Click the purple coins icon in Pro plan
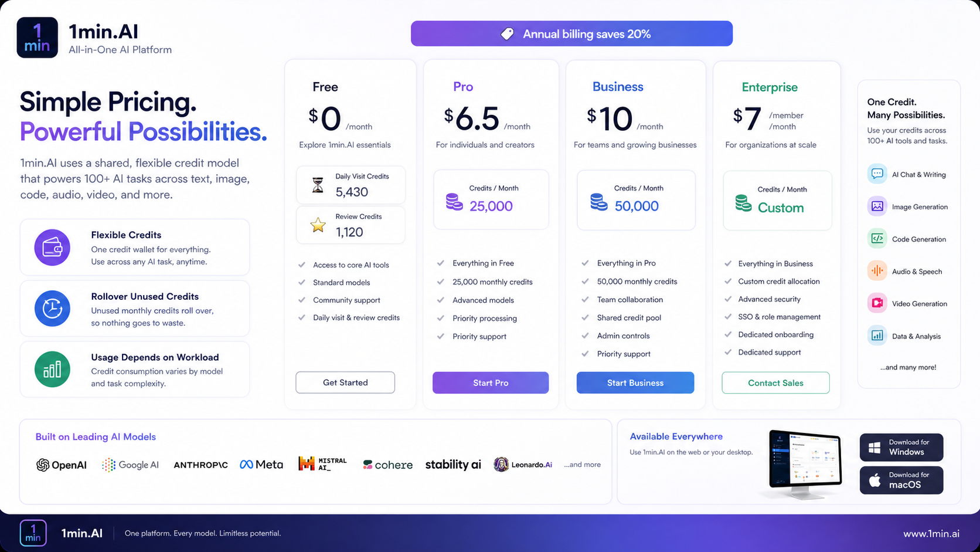 tap(454, 202)
